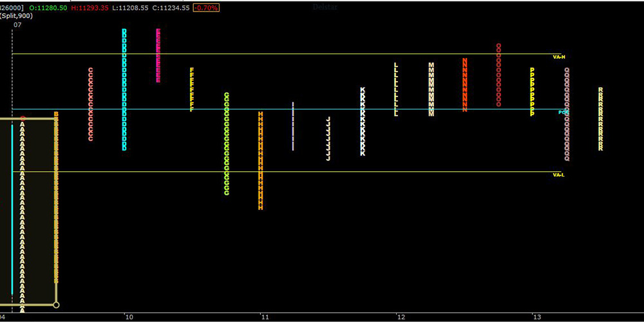Image resolution: width=644 pixels, height=322 pixels.
Task: Click the 12 hour mark on time axis
Action: [401, 317]
